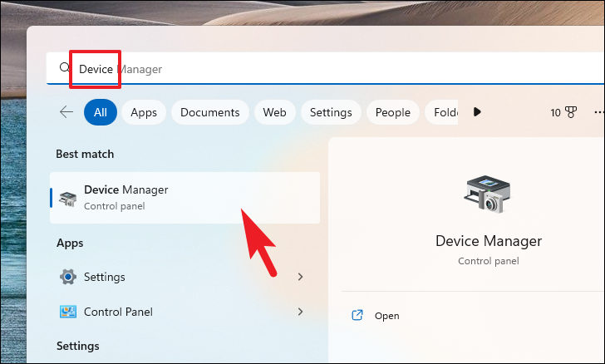
Task: Show more filters with play arrow
Action: pos(477,112)
